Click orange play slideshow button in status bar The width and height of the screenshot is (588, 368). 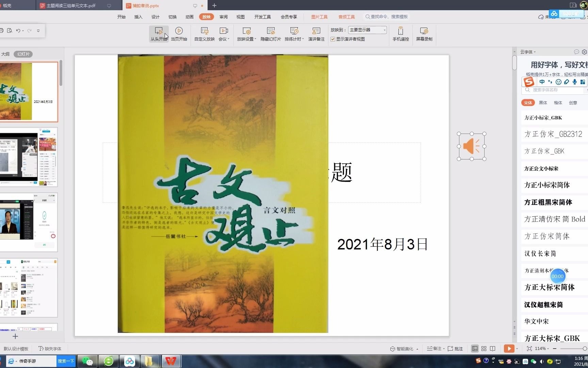[x=509, y=349]
